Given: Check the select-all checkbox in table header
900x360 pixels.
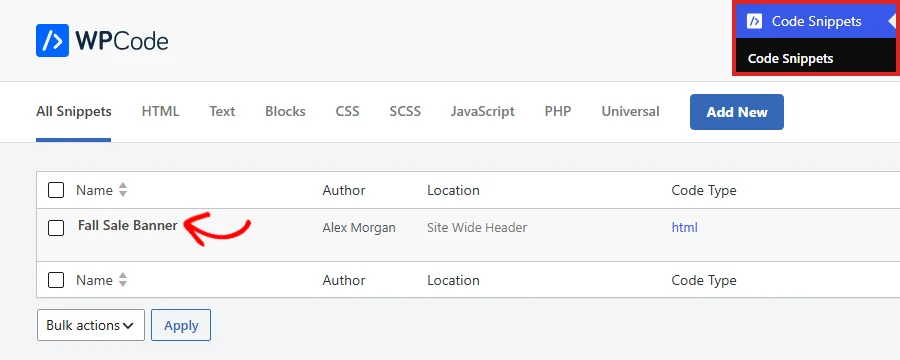Looking at the screenshot, I should coord(56,190).
